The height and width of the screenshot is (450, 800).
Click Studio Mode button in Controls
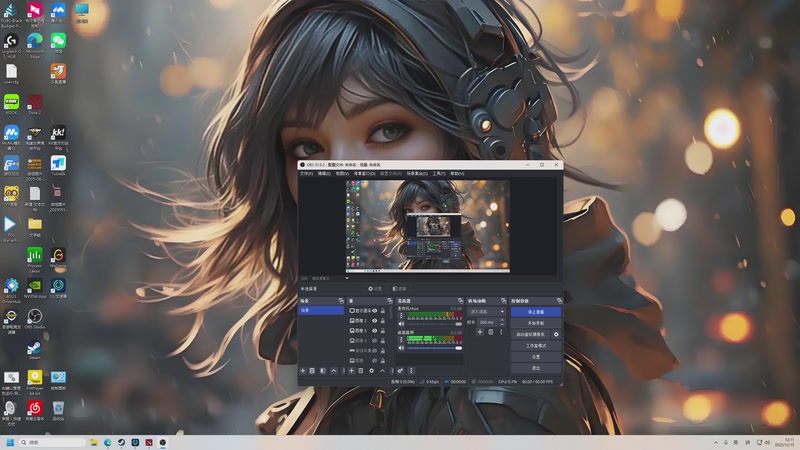(x=536, y=345)
